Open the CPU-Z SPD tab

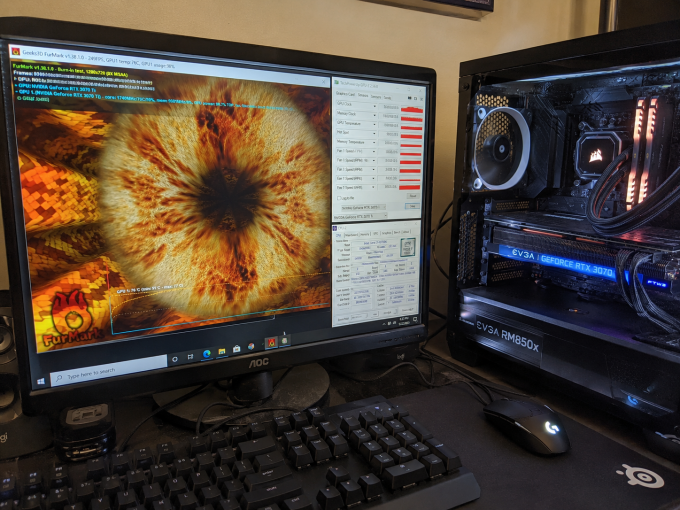point(376,233)
